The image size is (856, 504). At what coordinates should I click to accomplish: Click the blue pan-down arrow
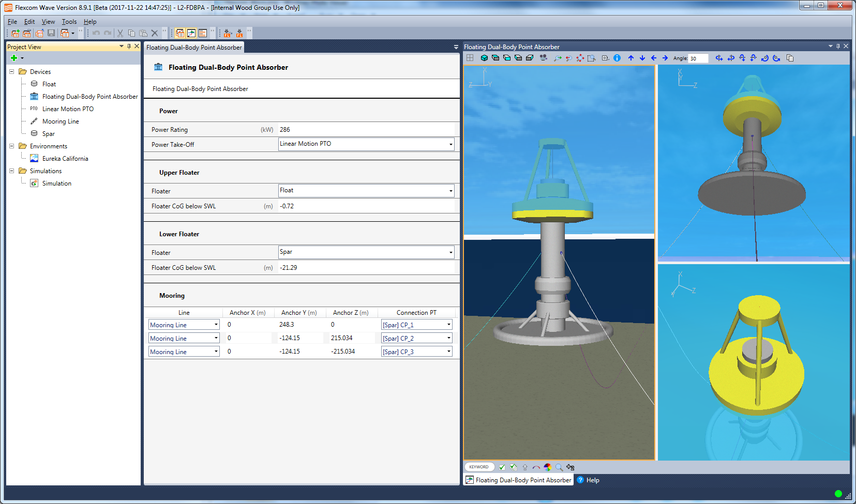(642, 58)
